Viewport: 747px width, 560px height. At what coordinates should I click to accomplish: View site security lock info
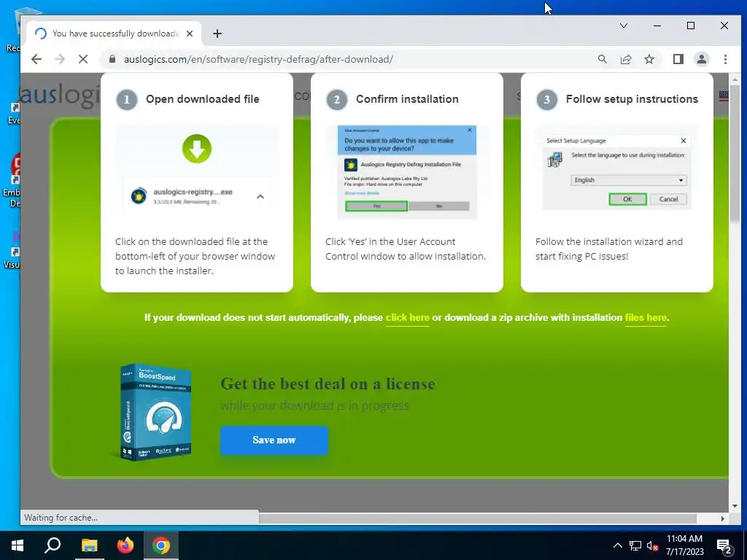(x=112, y=59)
